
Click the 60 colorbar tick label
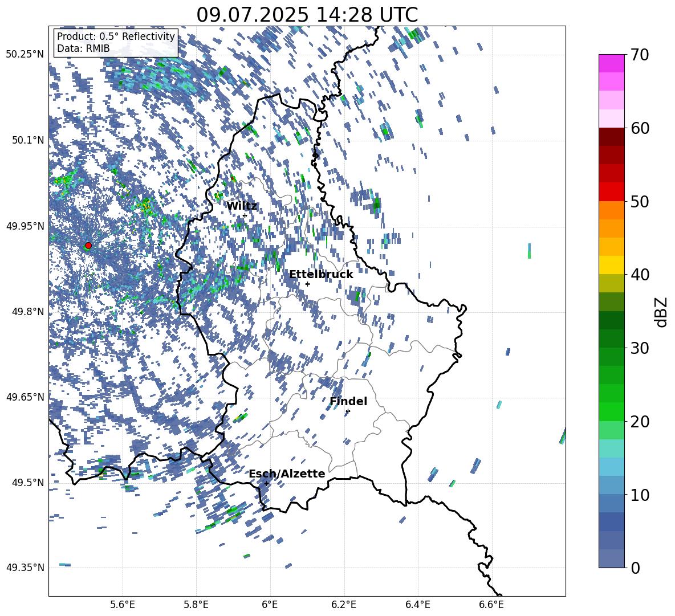click(x=640, y=128)
